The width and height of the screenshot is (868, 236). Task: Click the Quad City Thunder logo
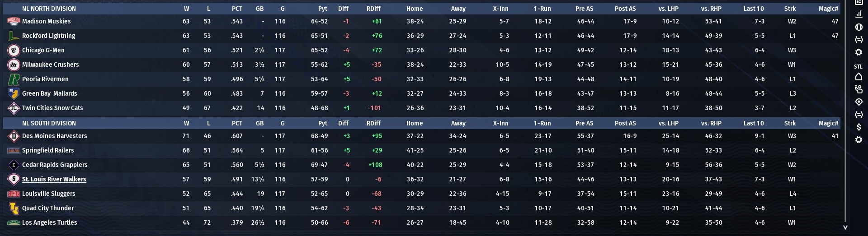click(14, 208)
